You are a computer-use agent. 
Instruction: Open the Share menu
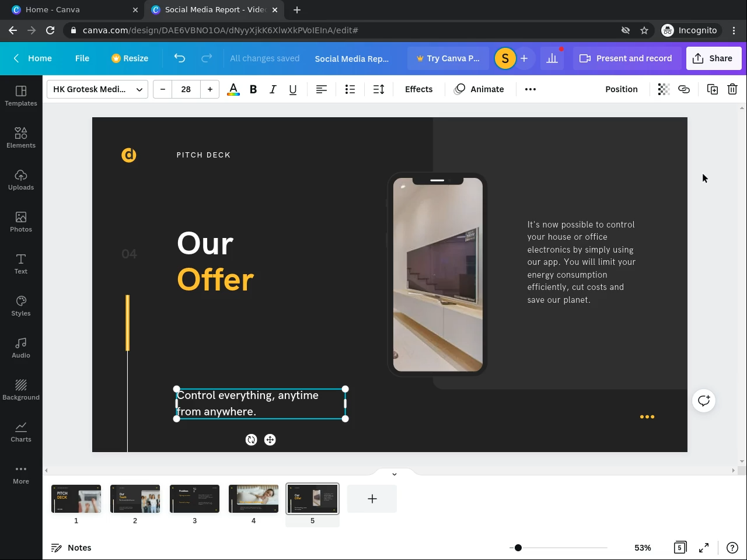coord(714,58)
